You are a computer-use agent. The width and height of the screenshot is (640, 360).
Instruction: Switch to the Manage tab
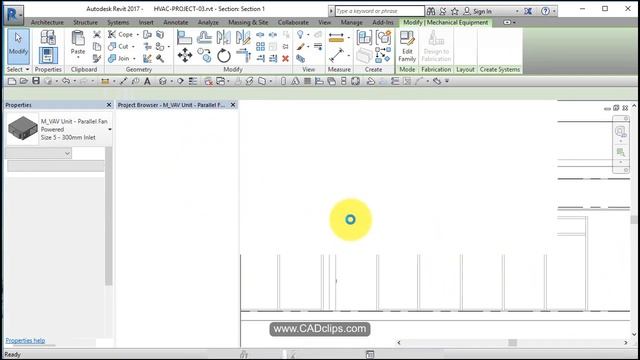pyautogui.click(x=351, y=22)
